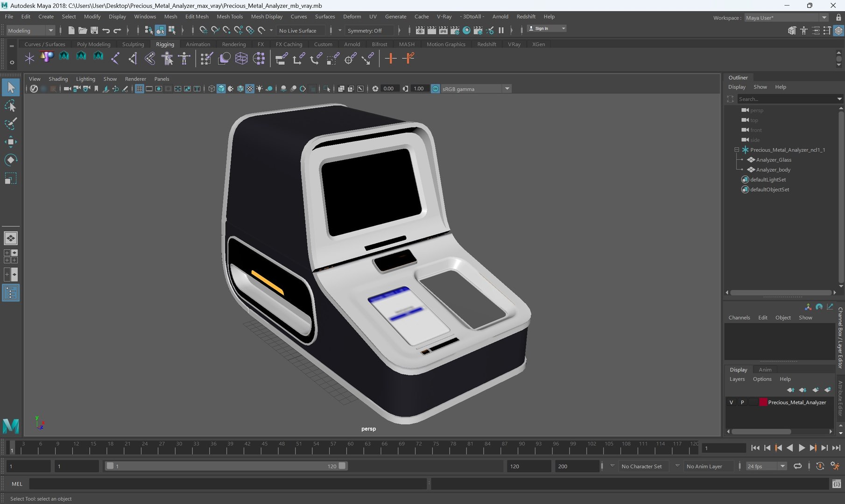Open the Deform menu
This screenshot has height=504, width=845.
click(x=352, y=16)
